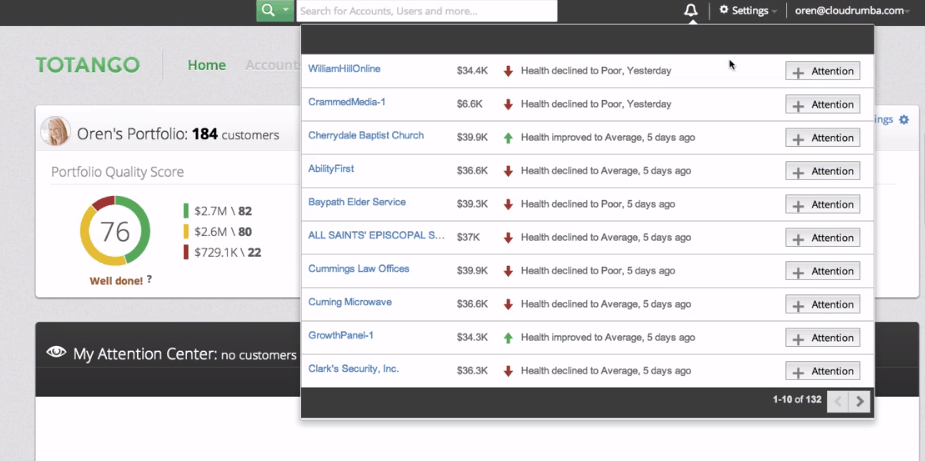Click the green up arrow for Cherrydale Baptist Church

(508, 138)
